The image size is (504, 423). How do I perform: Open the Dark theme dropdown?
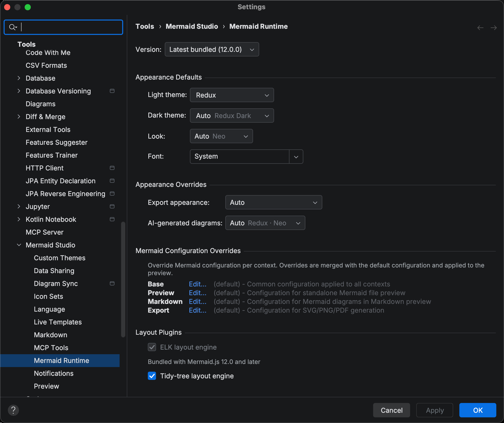pyautogui.click(x=232, y=116)
